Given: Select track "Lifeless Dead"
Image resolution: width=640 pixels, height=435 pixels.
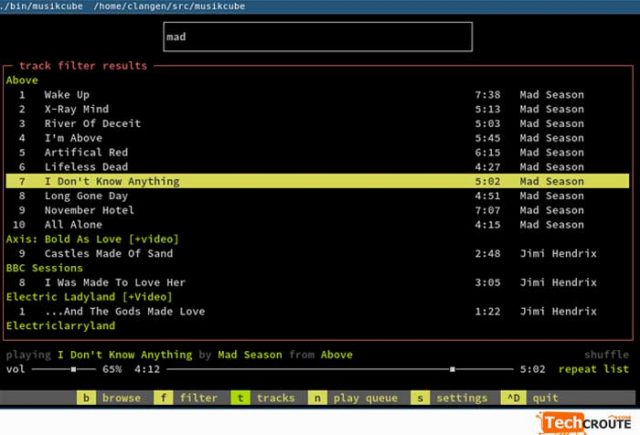Looking at the screenshot, I should pos(318,167).
